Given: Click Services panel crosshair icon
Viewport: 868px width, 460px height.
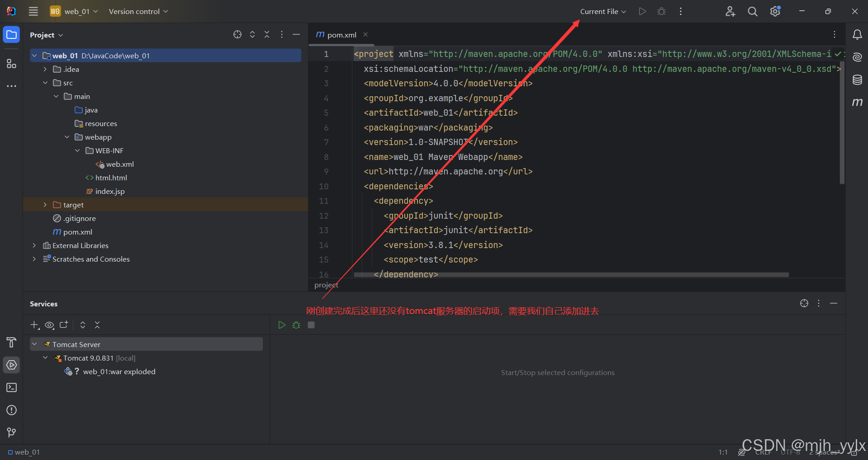Looking at the screenshot, I should (x=804, y=303).
